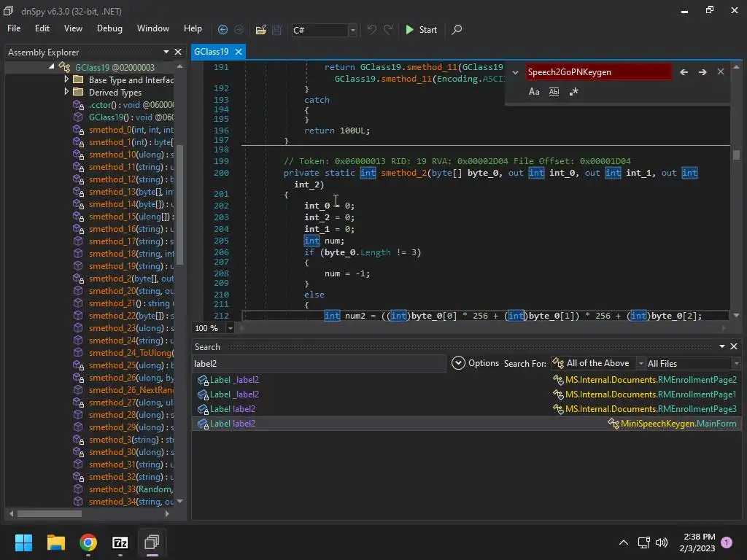Click the Undo toolbar icon
The height and width of the screenshot is (560, 747).
371,29
